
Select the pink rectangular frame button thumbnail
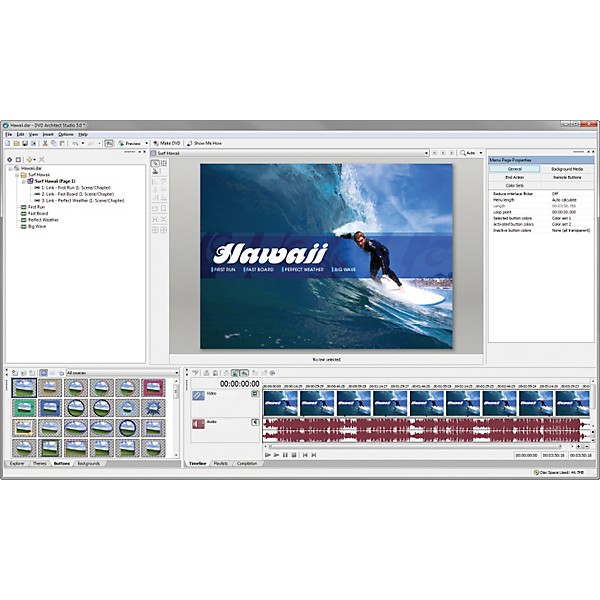[153, 388]
